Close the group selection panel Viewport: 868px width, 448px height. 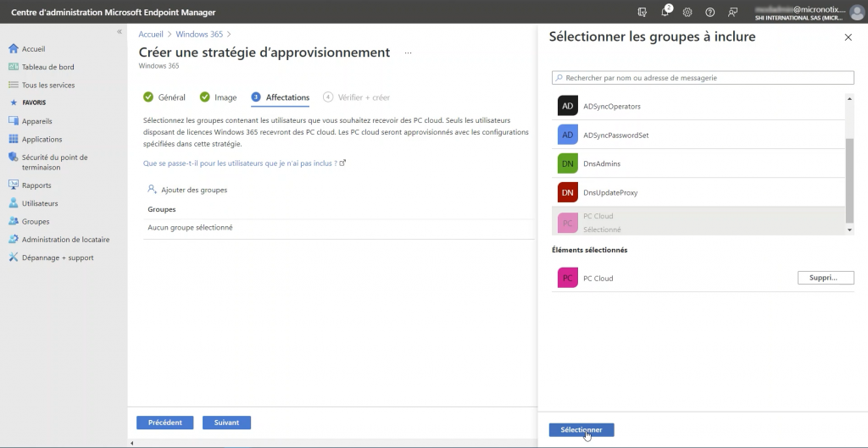[x=848, y=37]
